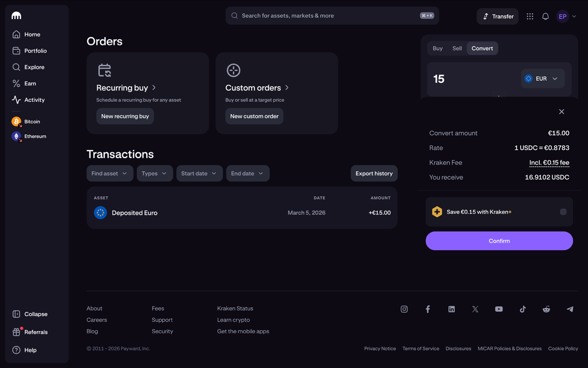
Task: Expand Recurring buy with its chevron
Action: tap(154, 88)
